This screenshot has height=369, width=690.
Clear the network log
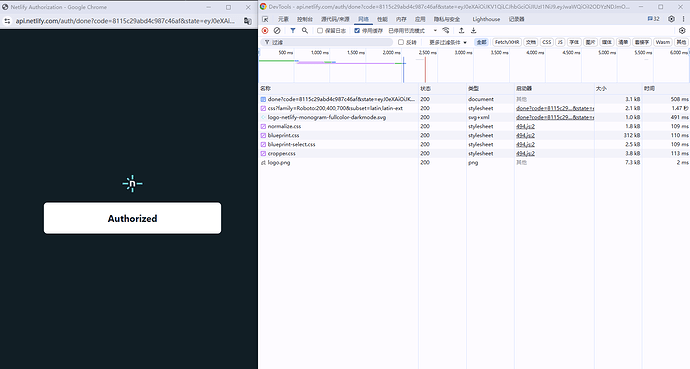(277, 30)
